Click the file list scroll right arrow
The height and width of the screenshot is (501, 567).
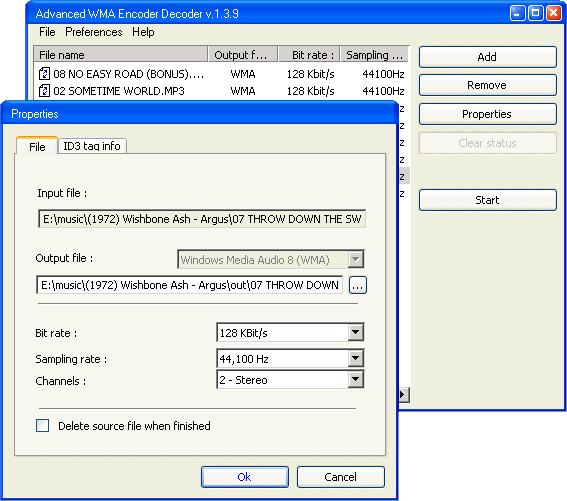(x=404, y=394)
